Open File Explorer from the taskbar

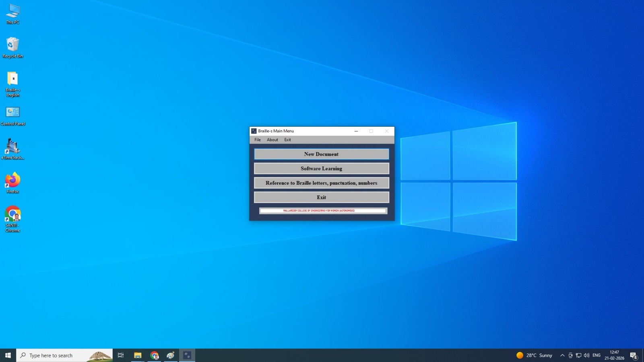pos(138,355)
